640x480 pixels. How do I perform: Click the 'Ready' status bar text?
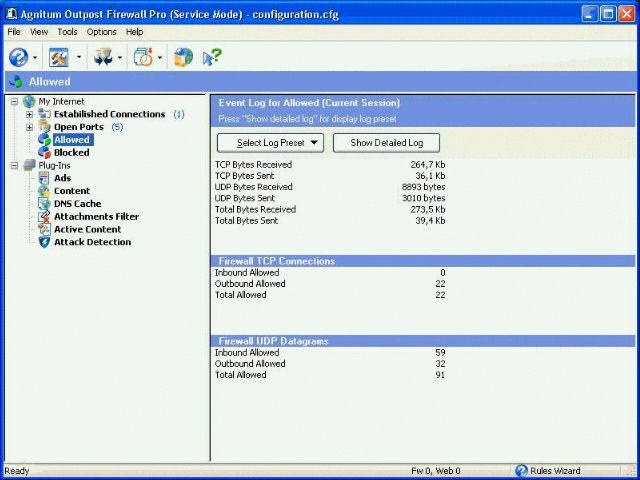coord(17,471)
